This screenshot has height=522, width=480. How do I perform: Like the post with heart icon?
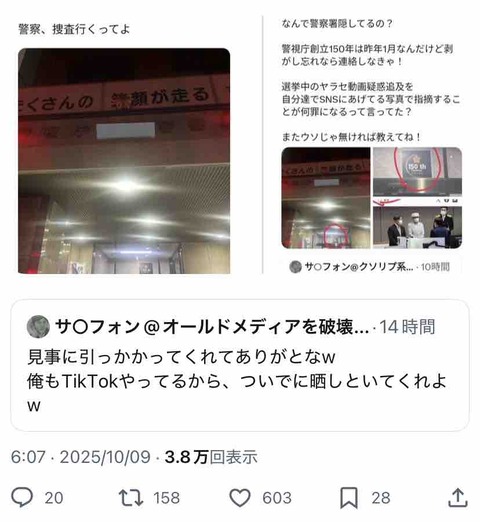point(240,498)
